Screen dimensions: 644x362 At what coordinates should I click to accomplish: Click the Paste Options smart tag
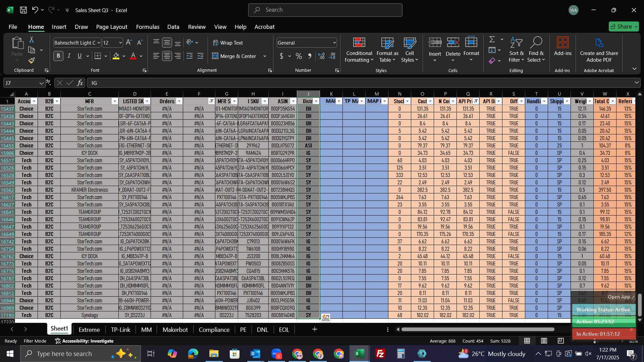(x=325, y=318)
